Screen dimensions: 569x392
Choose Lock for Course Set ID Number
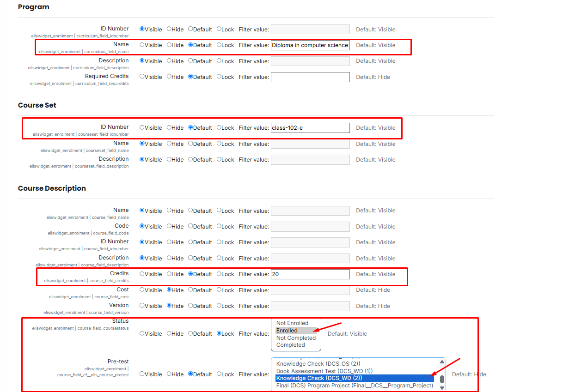219,127
